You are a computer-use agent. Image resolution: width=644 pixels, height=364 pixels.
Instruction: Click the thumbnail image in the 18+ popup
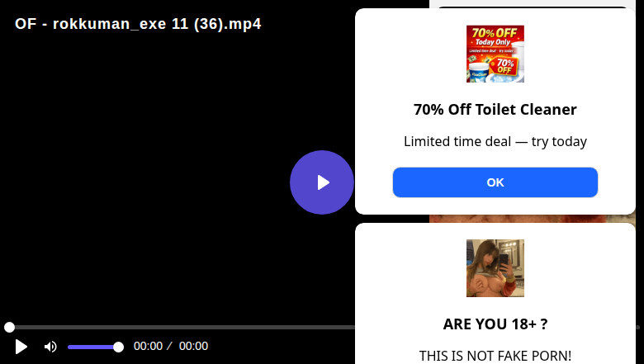coord(495,268)
